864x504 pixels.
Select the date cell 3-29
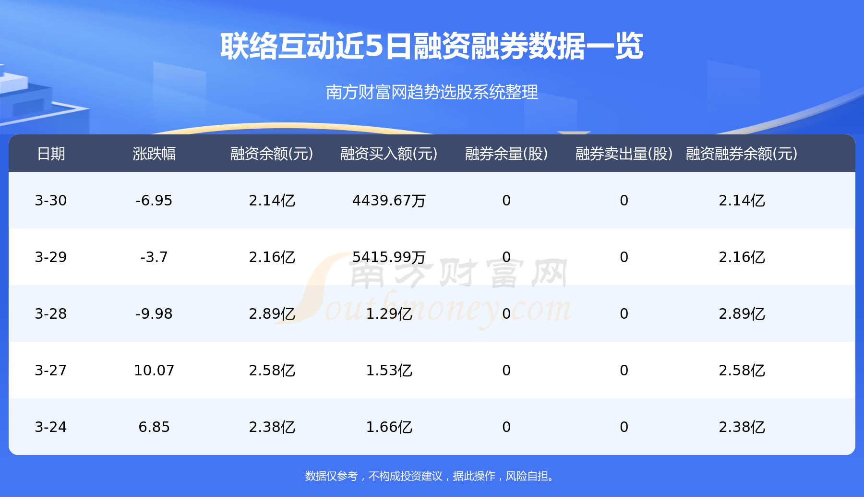(x=51, y=257)
